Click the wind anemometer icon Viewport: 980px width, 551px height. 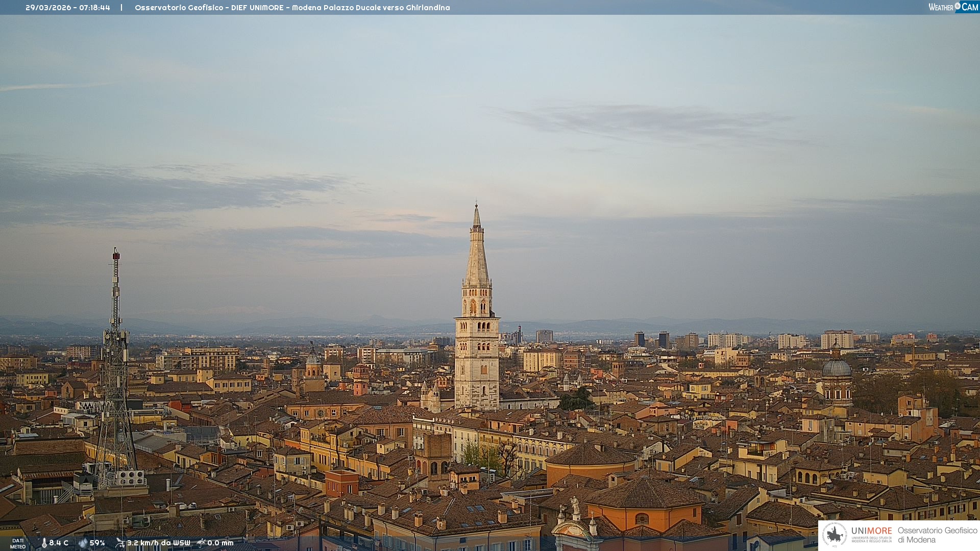pyautogui.click(x=120, y=543)
